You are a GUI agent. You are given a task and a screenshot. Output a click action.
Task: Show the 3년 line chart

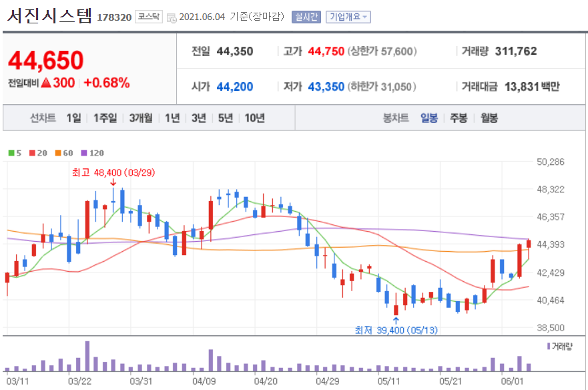pyautogui.click(x=199, y=118)
